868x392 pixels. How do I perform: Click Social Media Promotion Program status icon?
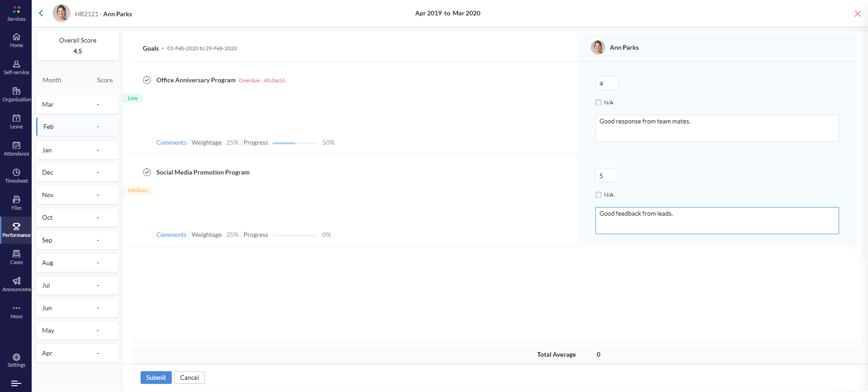147,172
